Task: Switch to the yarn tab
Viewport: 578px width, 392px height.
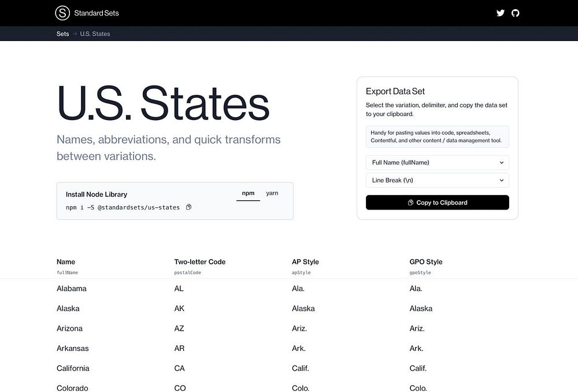Action: click(x=272, y=193)
